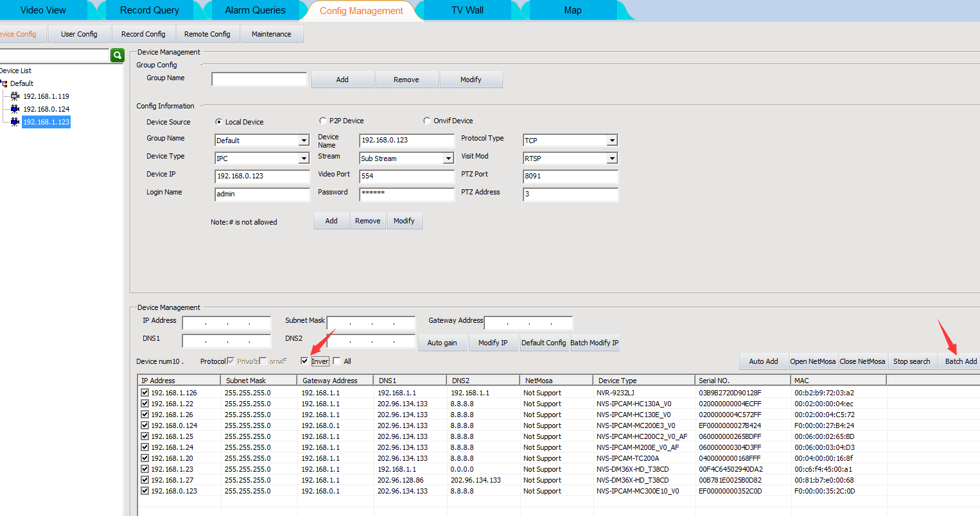Open Record Config section

pos(143,34)
